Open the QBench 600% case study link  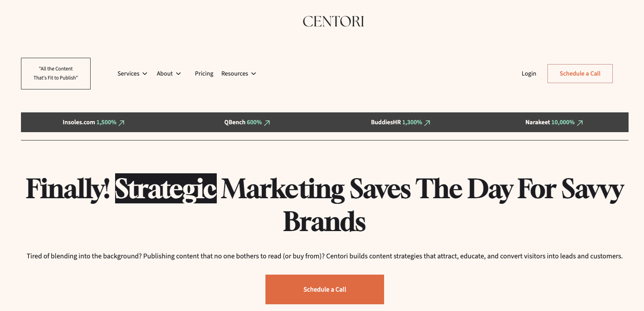point(243,122)
